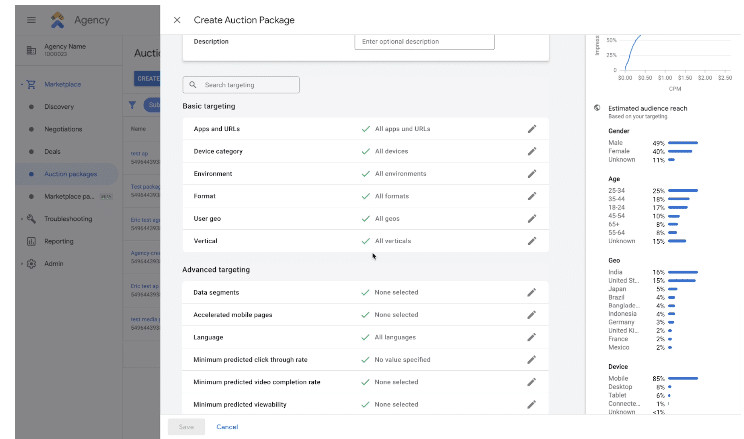The height and width of the screenshot is (439, 744).
Task: Edit Data segments targeting
Action: (x=532, y=293)
